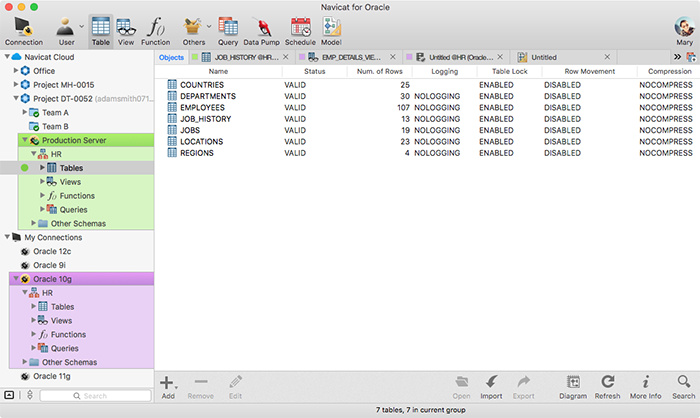700x418 pixels.
Task: Collapse the Project DT-0052 node
Action: [x=16, y=98]
